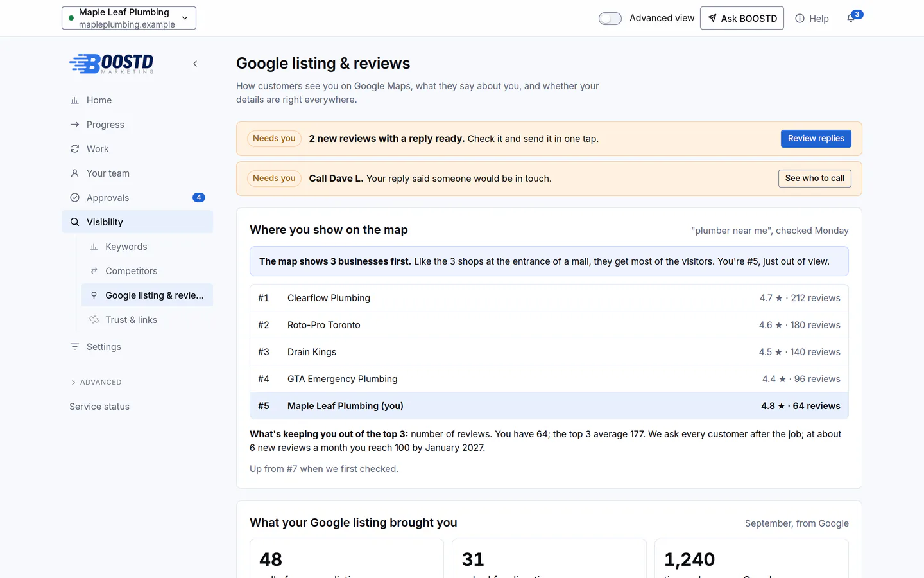This screenshot has height=578, width=924.
Task: Click the Competitors swap-arrows icon
Action: coord(94,271)
